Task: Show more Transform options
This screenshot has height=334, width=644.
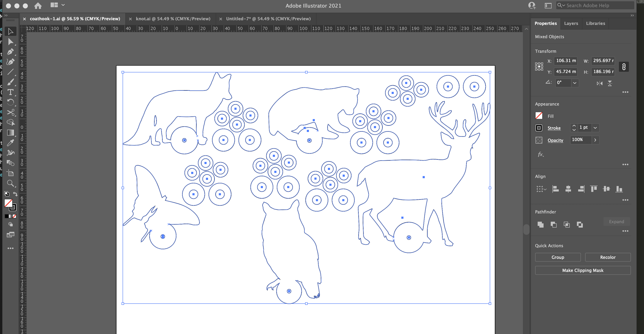Action: pos(625,92)
